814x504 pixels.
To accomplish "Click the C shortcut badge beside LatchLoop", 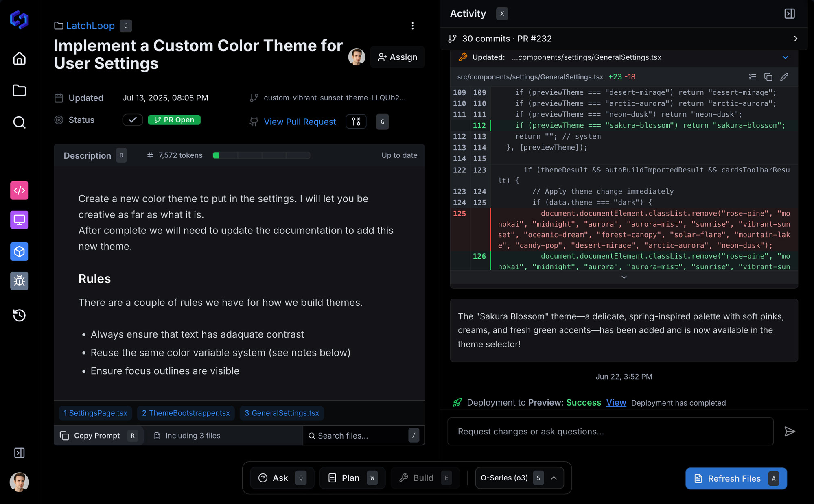I will tap(126, 26).
